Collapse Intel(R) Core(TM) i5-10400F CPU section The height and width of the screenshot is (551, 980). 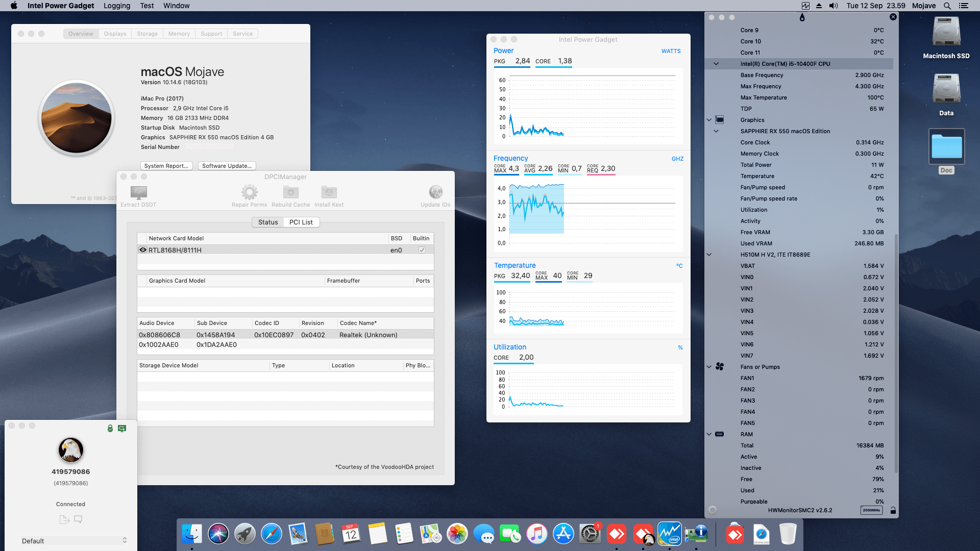[x=716, y=64]
